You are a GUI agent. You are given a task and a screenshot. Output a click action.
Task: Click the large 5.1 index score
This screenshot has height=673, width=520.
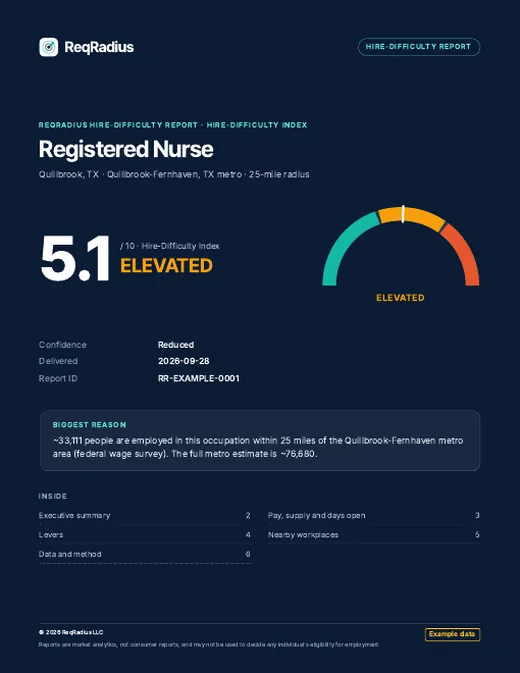coord(75,259)
